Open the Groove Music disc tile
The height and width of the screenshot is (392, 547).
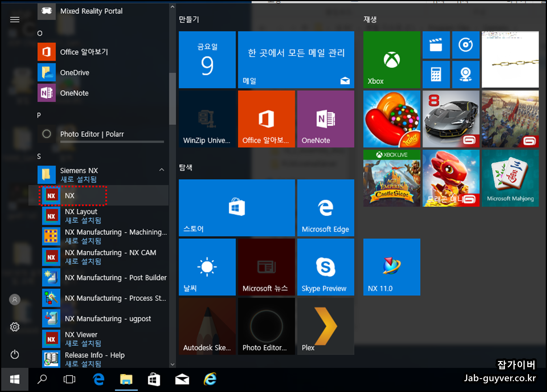pos(466,45)
